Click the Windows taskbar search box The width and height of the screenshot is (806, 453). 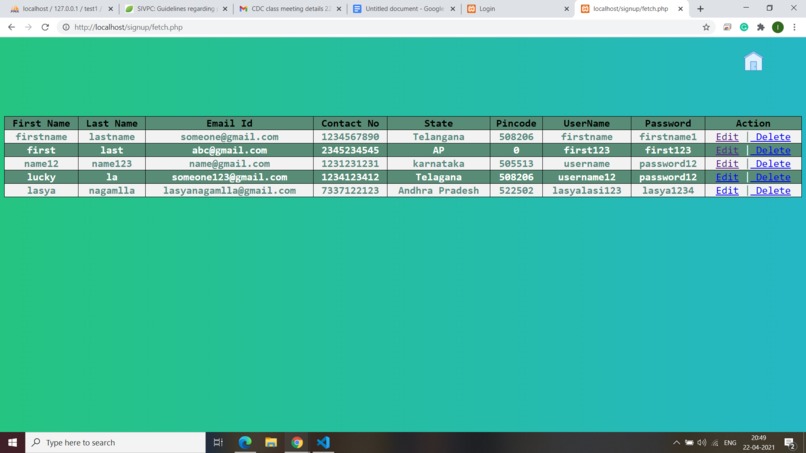115,442
